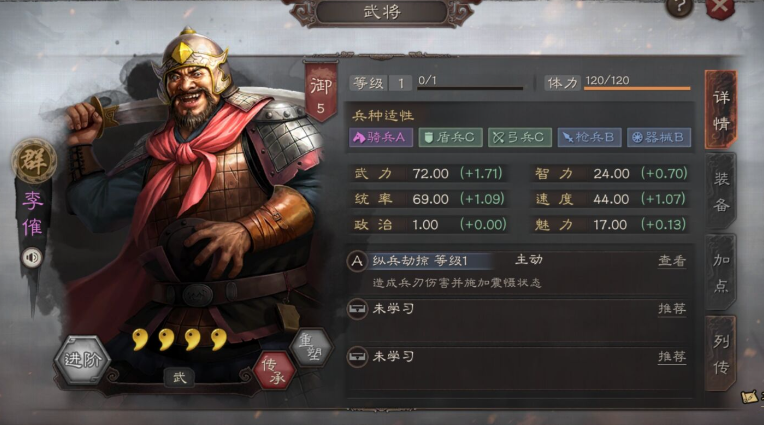Viewport: 764px width, 425px height.
Task: Open the 列传 biography tab
Action: (x=721, y=353)
